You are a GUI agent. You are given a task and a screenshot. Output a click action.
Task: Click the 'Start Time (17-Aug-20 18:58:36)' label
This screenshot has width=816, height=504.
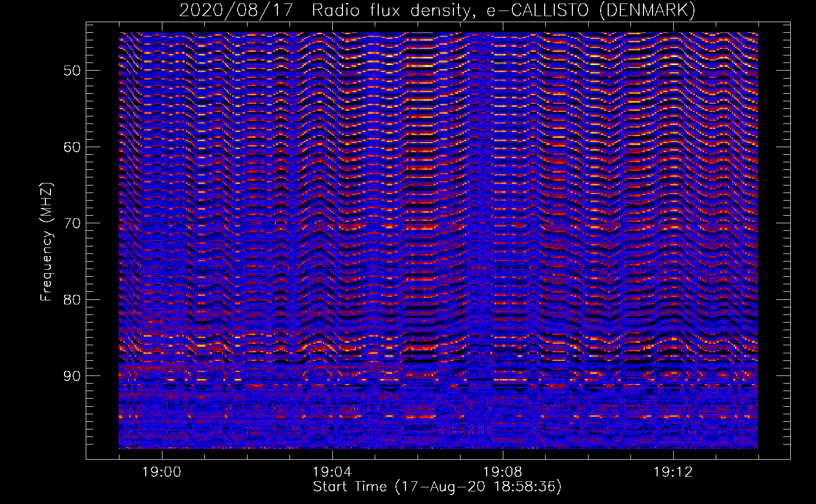click(x=437, y=487)
